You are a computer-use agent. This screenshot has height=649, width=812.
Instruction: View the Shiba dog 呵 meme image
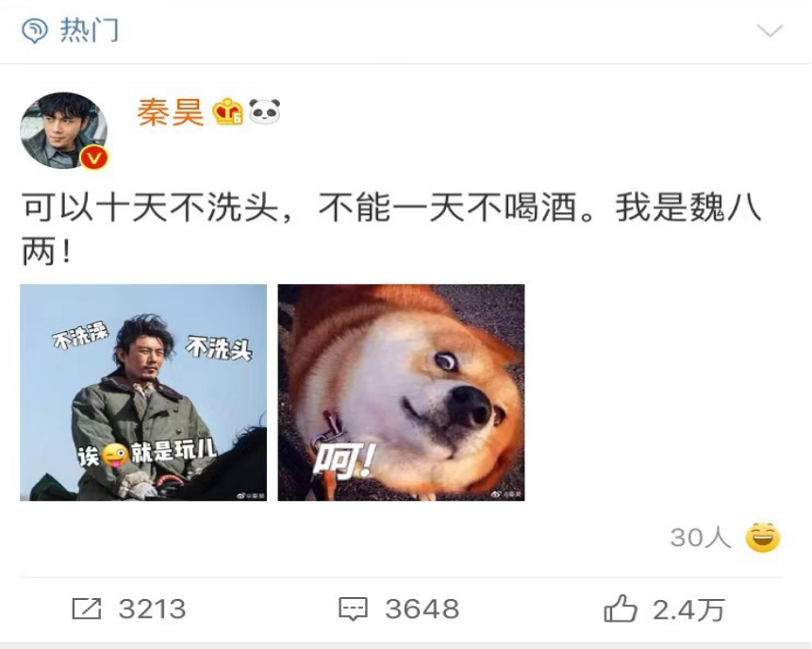(402, 392)
